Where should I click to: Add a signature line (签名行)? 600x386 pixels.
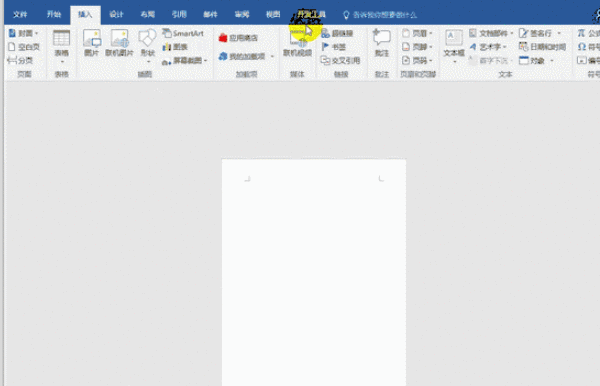(540, 33)
